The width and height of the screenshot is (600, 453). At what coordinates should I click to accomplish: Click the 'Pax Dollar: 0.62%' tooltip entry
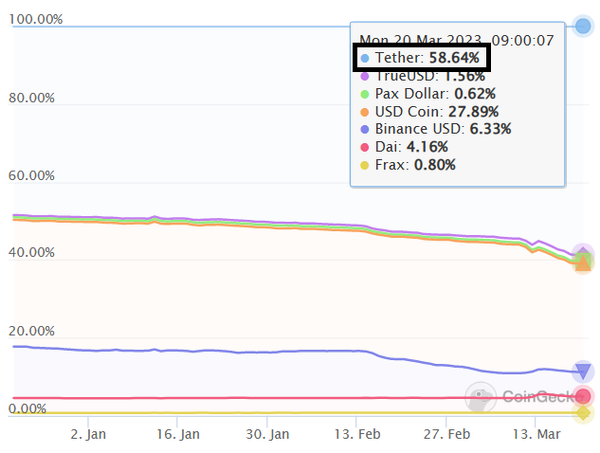pos(428,94)
